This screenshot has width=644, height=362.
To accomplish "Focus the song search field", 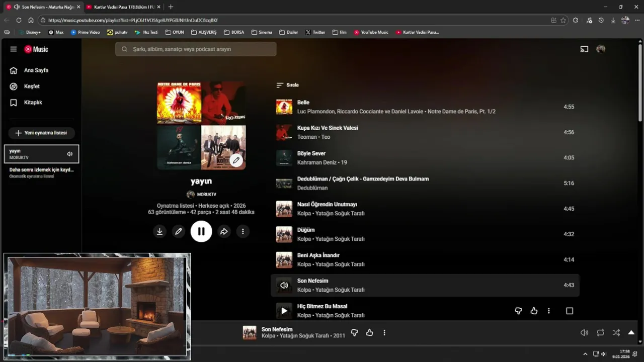I will pyautogui.click(x=196, y=49).
